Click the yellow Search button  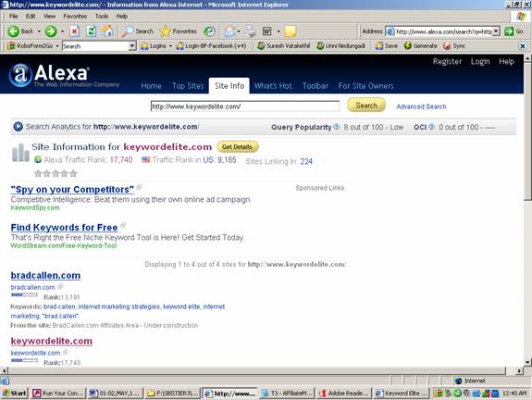coord(366,106)
